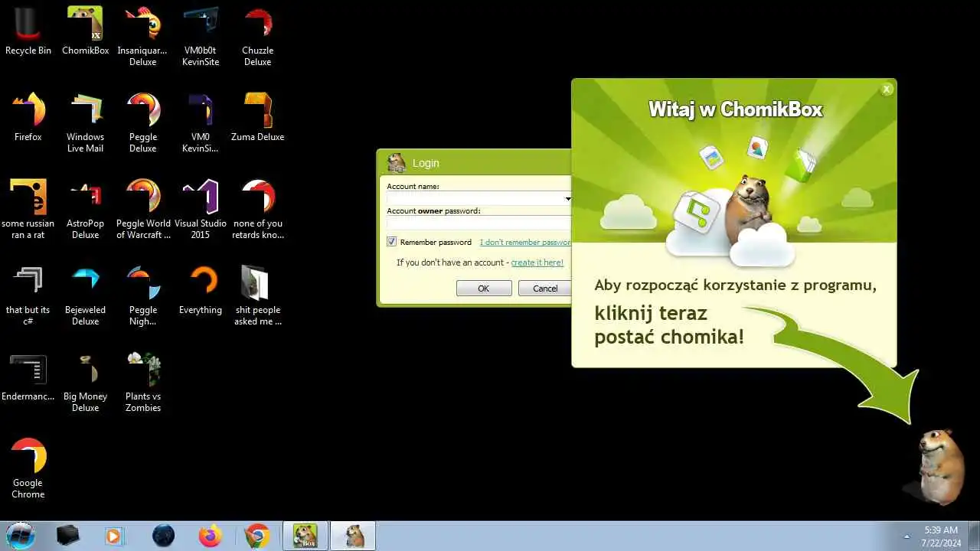Viewport: 980px width, 551px height.
Task: Select the Insaniquarium Deluxe desktop icon
Action: (x=142, y=37)
